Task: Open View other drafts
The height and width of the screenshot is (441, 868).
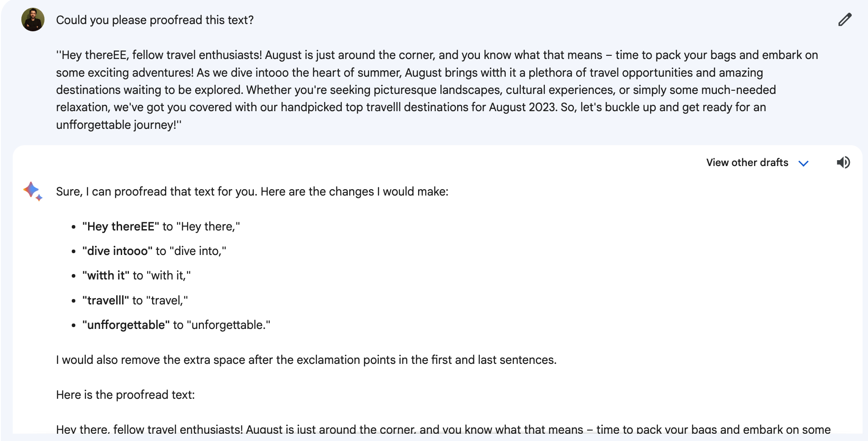Action: click(747, 162)
